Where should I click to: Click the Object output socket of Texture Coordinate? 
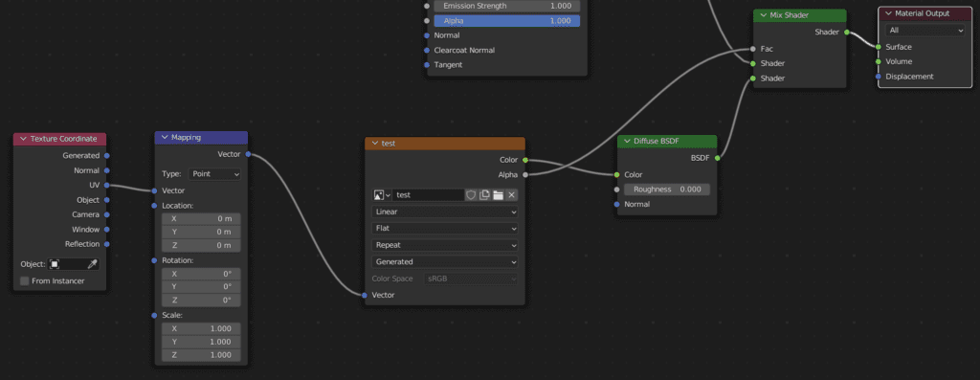tap(107, 200)
